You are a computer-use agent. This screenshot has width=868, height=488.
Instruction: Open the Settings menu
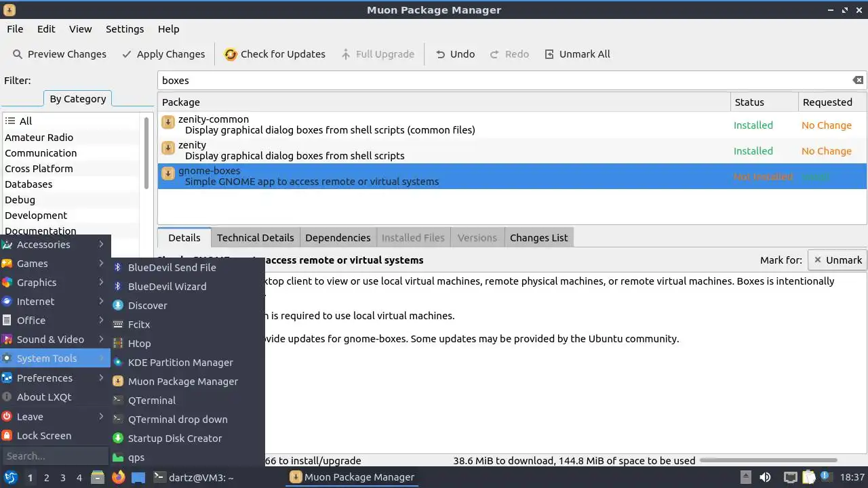coord(125,29)
